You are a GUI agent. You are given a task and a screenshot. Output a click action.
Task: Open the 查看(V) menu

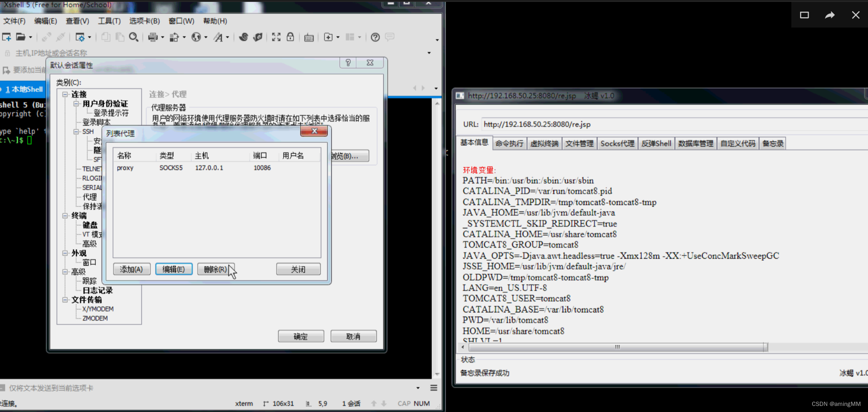pyautogui.click(x=78, y=21)
